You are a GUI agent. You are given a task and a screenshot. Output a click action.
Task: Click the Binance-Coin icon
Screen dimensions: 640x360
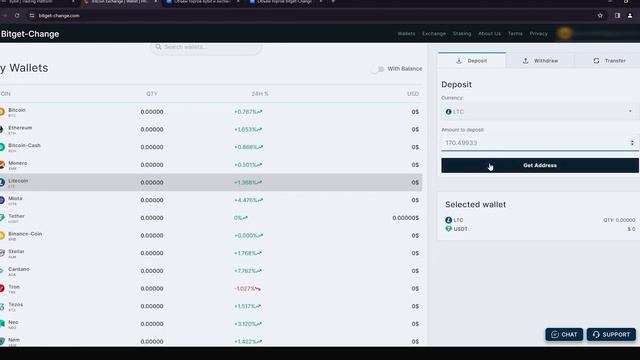tap(2, 236)
